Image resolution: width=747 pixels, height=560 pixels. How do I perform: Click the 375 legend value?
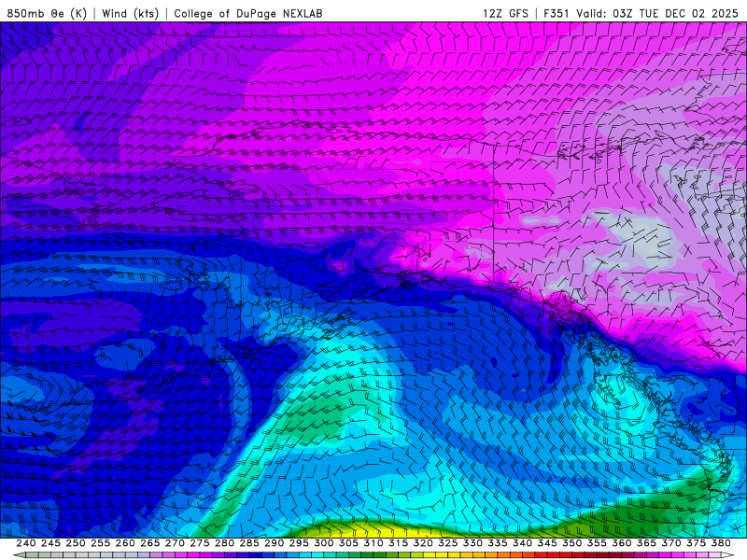696,543
